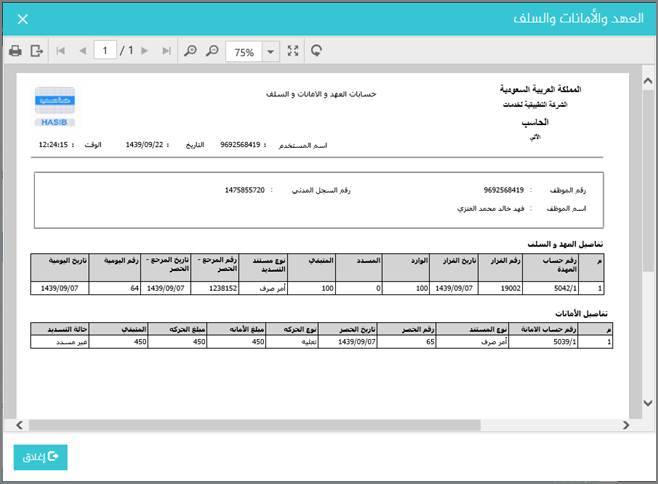Click deposit account cell 5039/1
The height and width of the screenshot is (484, 658).
pyautogui.click(x=543, y=342)
